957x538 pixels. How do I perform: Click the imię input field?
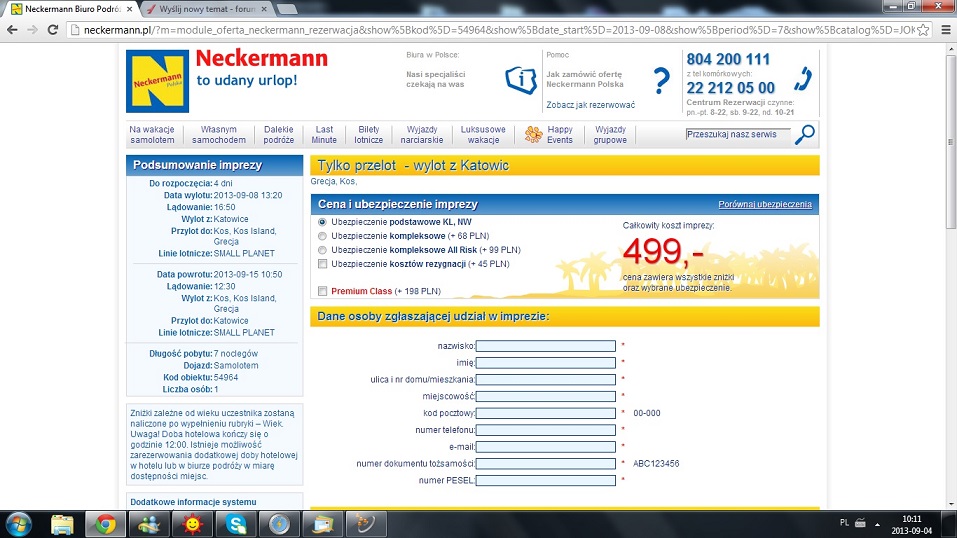[x=546, y=363]
